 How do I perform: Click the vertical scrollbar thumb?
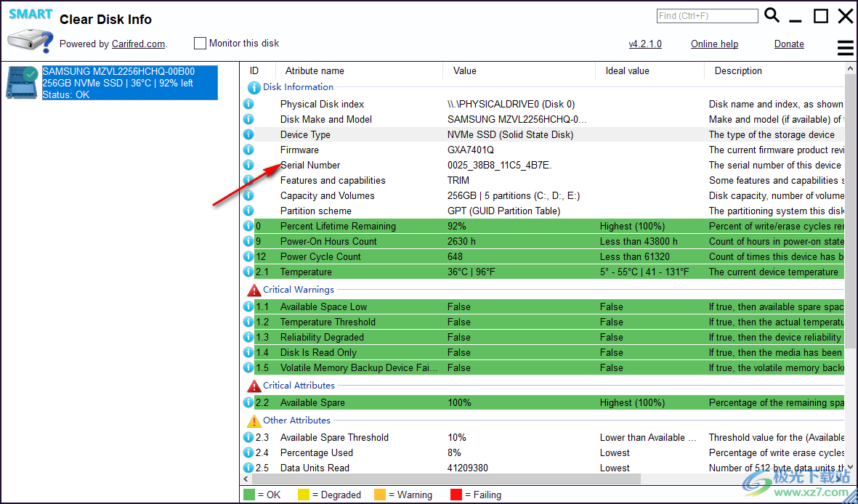pos(850,211)
